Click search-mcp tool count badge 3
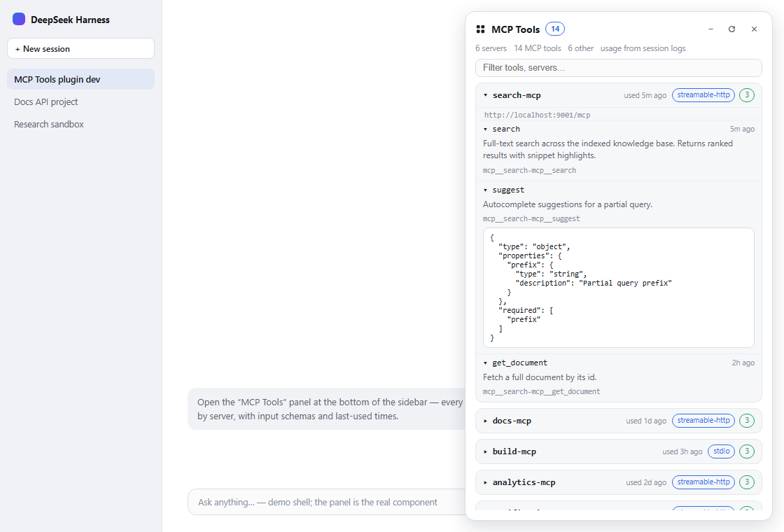Image resolution: width=784 pixels, height=532 pixels. point(746,95)
